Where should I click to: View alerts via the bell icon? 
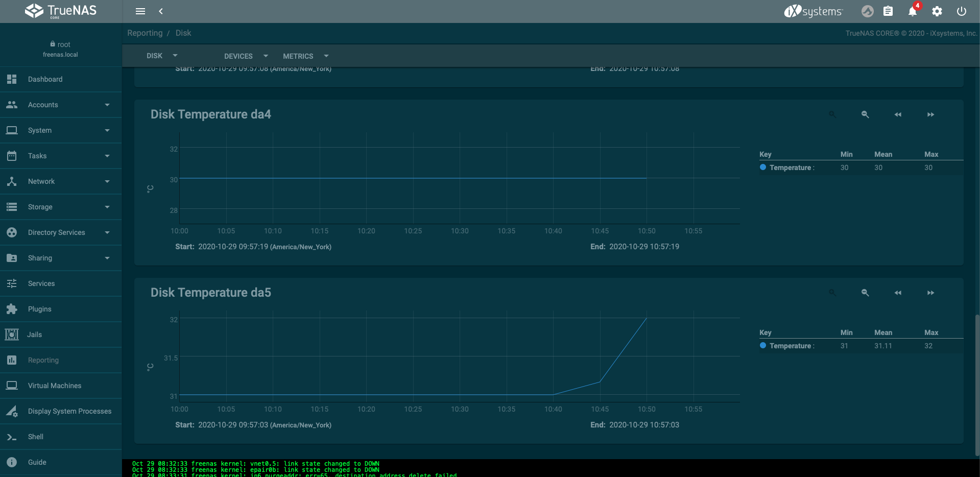(x=912, y=12)
